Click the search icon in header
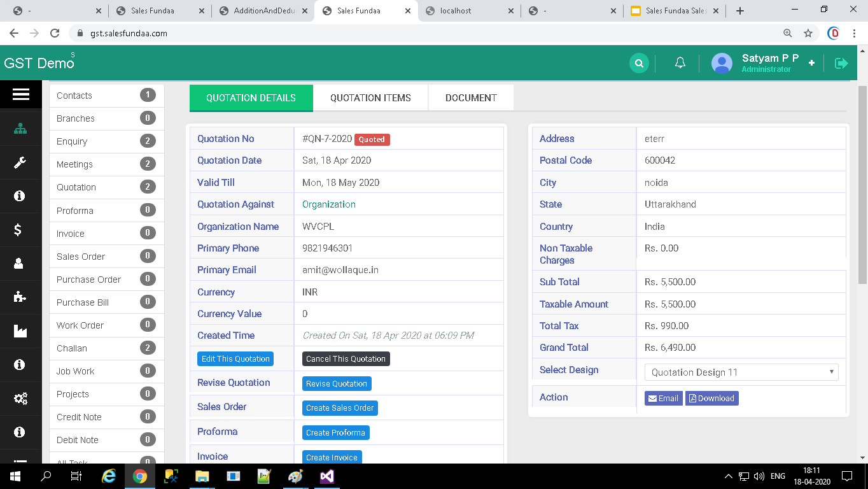Image resolution: width=868 pixels, height=489 pixels. pos(639,63)
